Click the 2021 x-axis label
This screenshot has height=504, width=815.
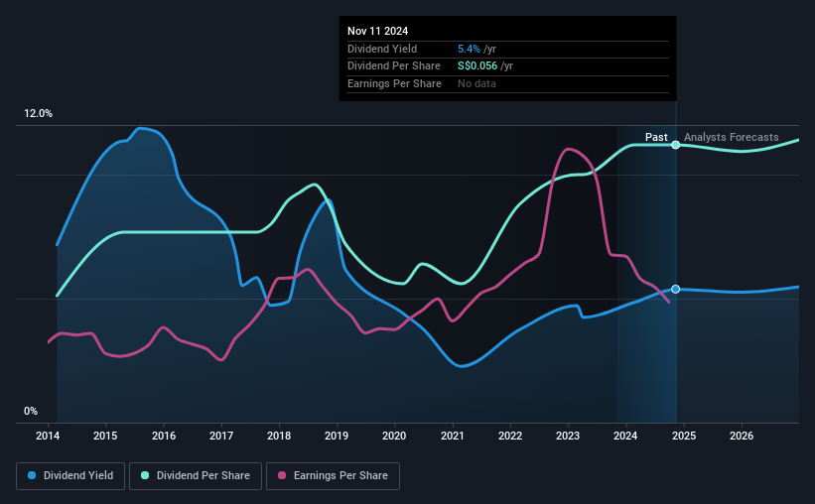pyautogui.click(x=453, y=436)
